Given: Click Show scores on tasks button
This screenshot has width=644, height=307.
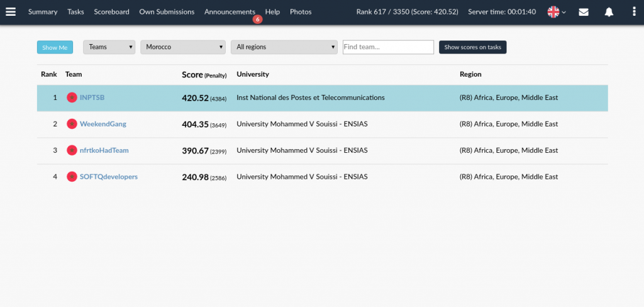Looking at the screenshot, I should [473, 47].
